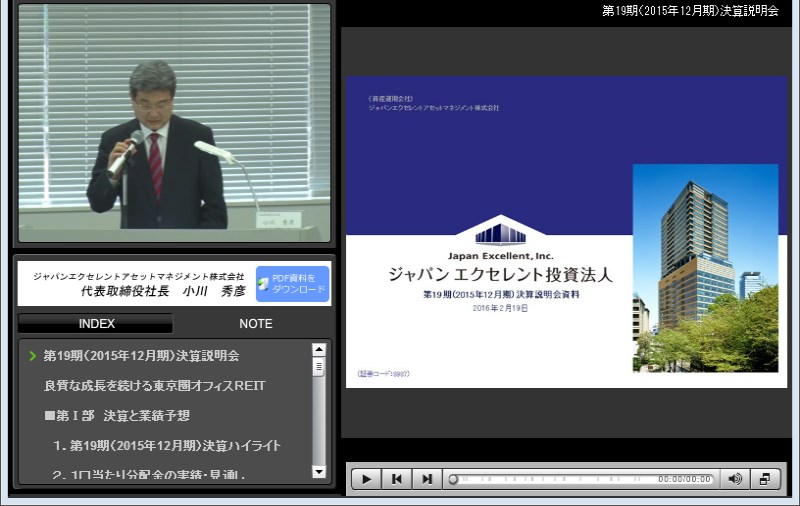Select index item 良質な成長を続ける東京圏オフィスREIT
The width and height of the screenshot is (800, 506).
click(155, 386)
